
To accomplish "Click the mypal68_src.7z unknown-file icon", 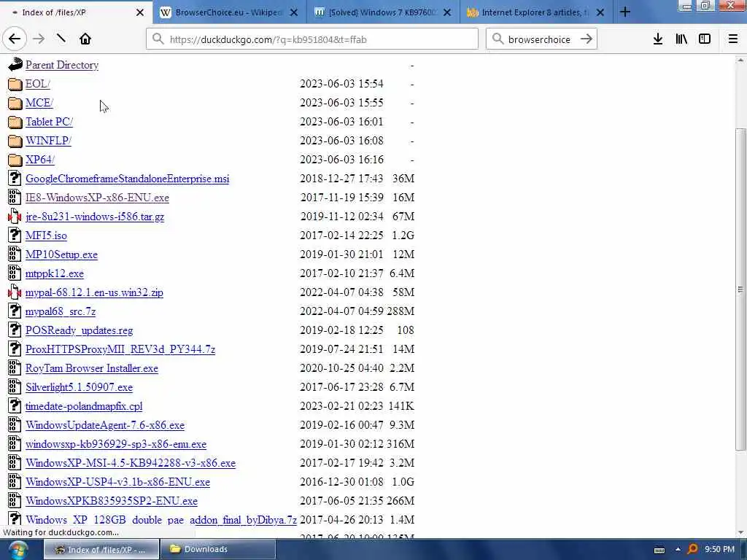I will pos(15,311).
